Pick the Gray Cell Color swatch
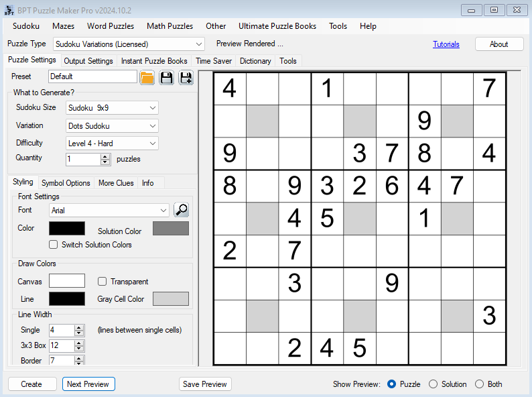 coord(170,299)
